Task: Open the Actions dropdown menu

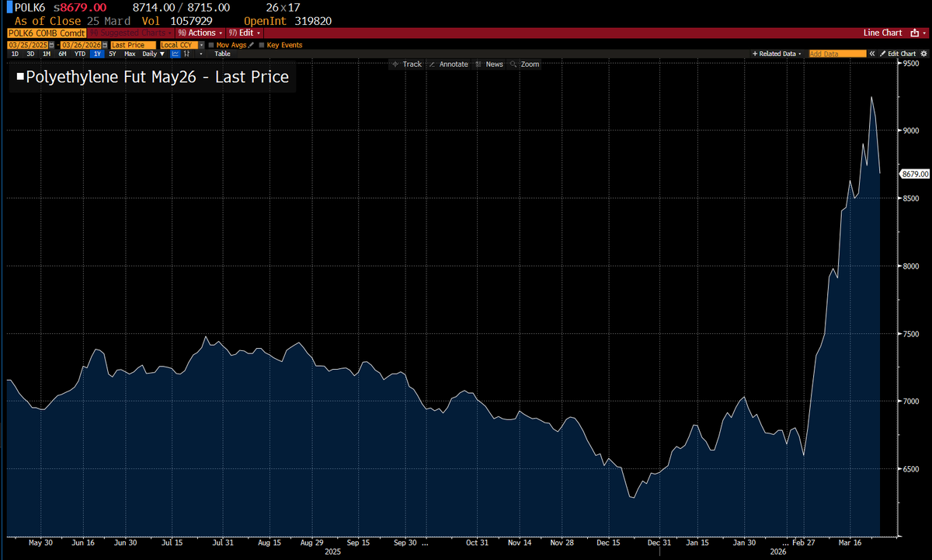Action: pyautogui.click(x=200, y=33)
